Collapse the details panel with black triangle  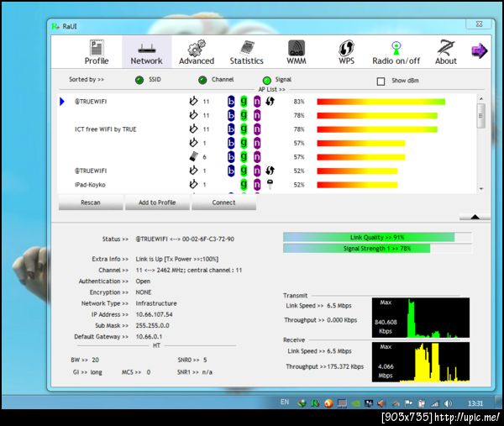(x=475, y=217)
